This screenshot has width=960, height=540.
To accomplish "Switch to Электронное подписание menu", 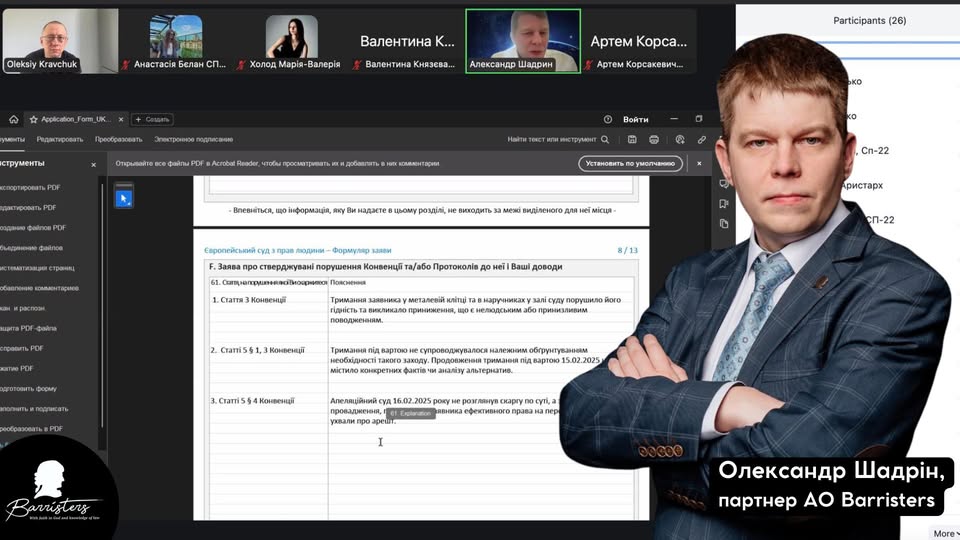I will click(194, 140).
